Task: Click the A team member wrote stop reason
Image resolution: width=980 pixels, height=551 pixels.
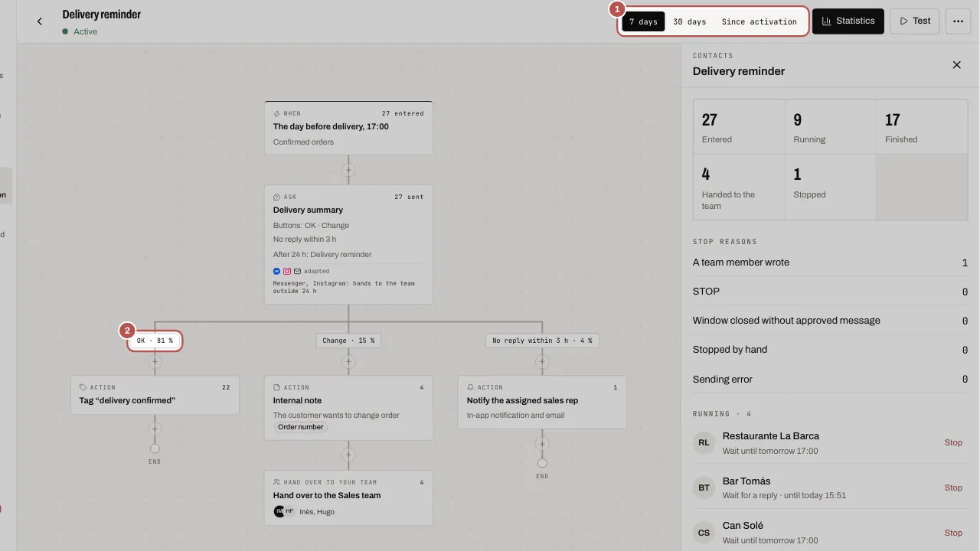Action: tap(830, 262)
